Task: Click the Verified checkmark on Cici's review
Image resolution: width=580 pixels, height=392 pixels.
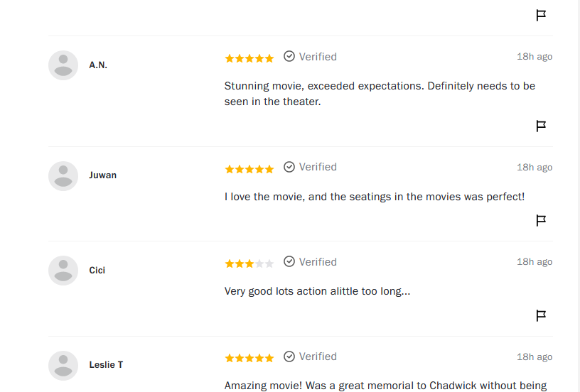Action: (289, 262)
